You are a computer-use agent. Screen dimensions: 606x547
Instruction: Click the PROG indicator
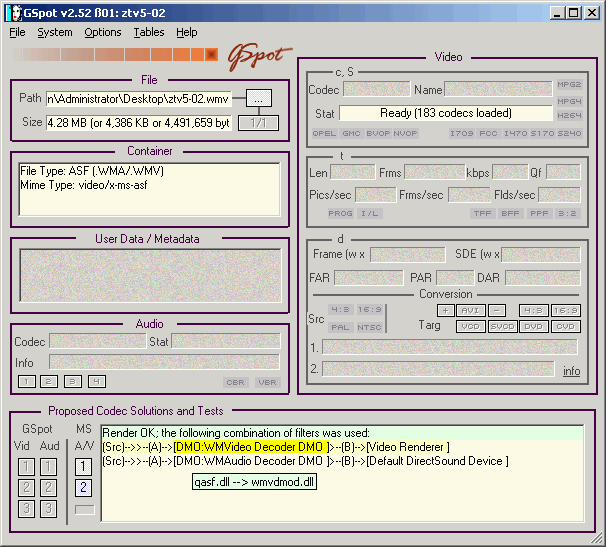tap(340, 213)
